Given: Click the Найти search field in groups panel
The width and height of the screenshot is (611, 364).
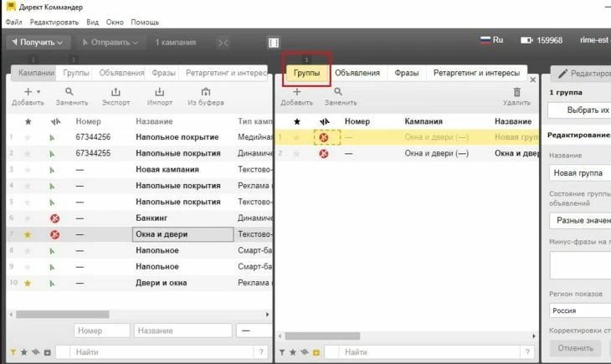Looking at the screenshot, I should tap(430, 352).
